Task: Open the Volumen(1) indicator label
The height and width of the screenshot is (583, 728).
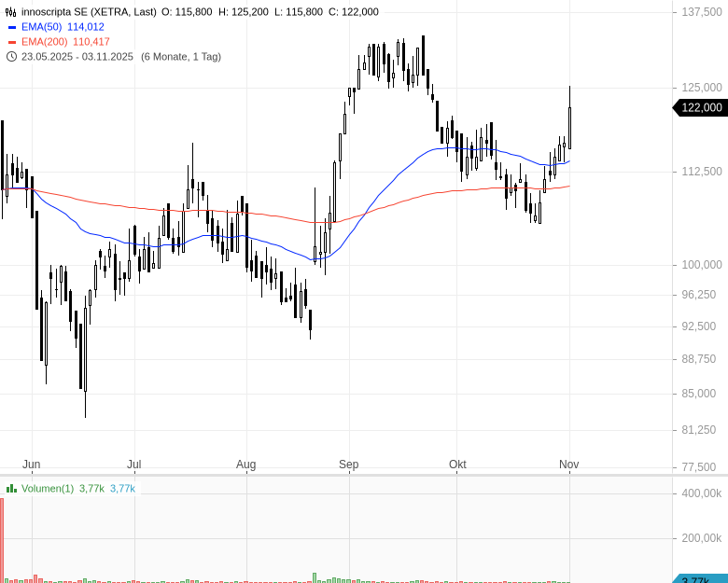Action: pos(48,488)
